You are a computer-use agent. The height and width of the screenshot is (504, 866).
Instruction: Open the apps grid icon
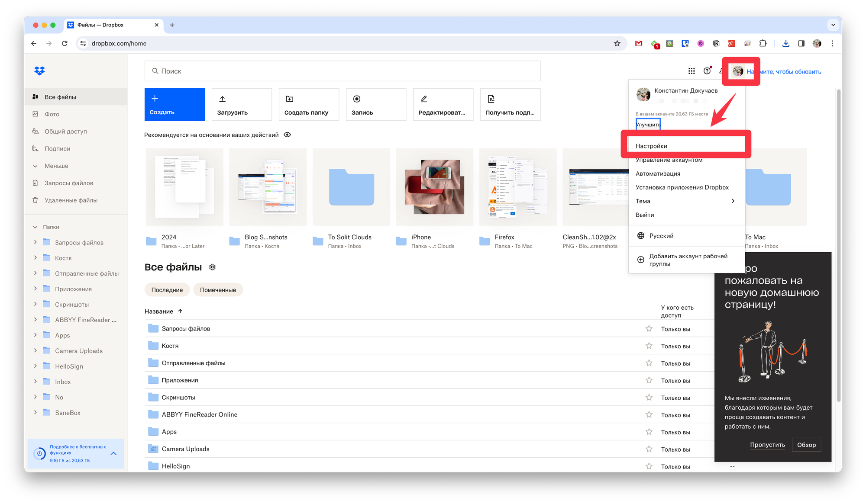tap(692, 71)
